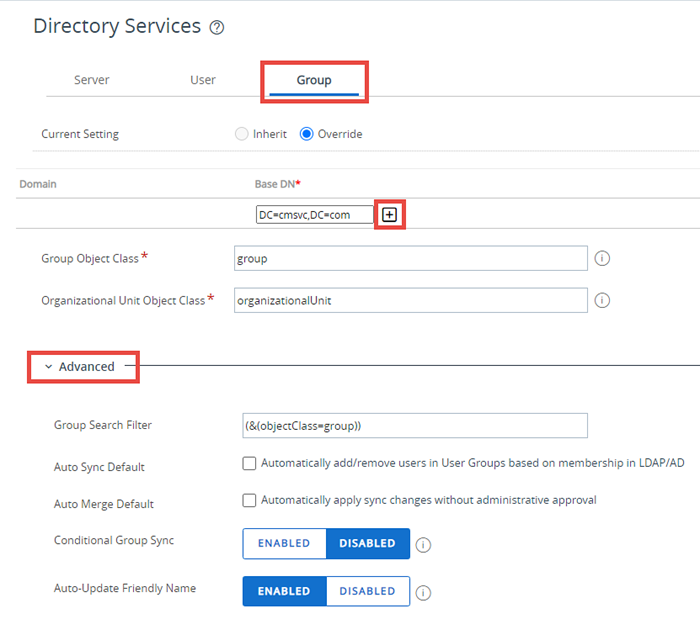Click the Auto-Update Friendly Name label
700x619 pixels.
[x=125, y=588]
